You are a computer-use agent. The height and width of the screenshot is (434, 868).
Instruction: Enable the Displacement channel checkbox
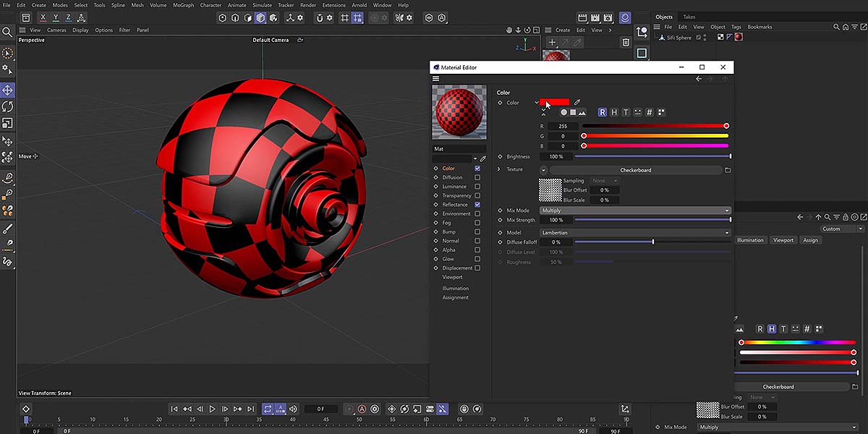click(x=477, y=268)
